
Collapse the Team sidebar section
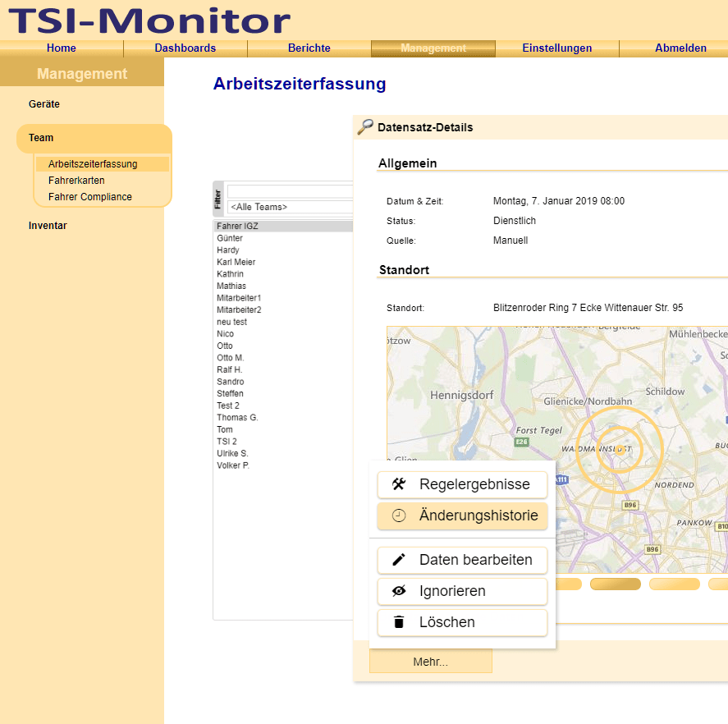coord(94,138)
